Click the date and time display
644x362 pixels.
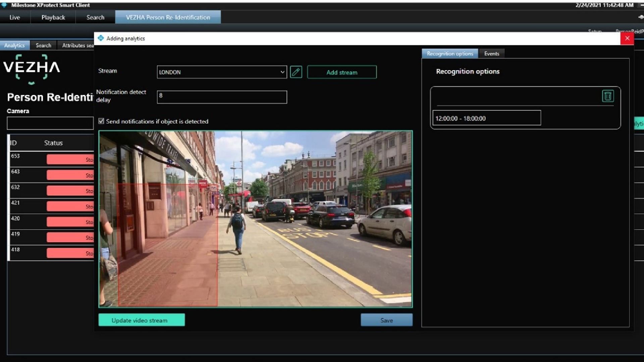click(604, 5)
